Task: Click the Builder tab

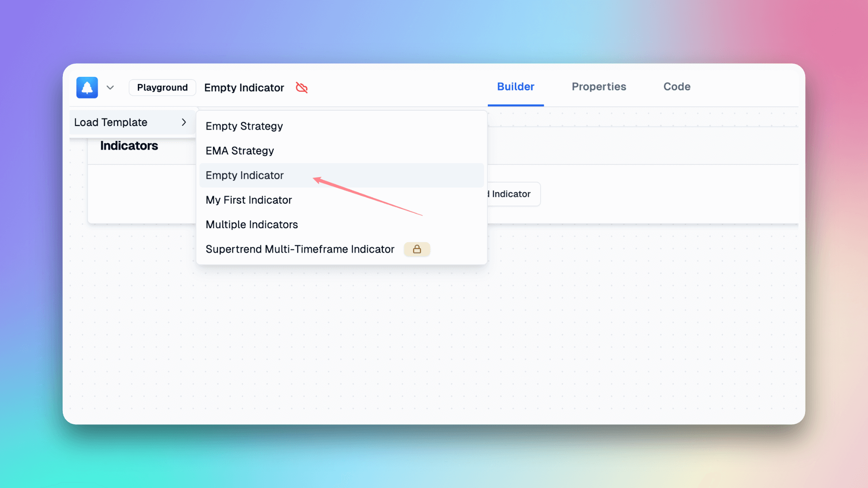Action: point(516,86)
